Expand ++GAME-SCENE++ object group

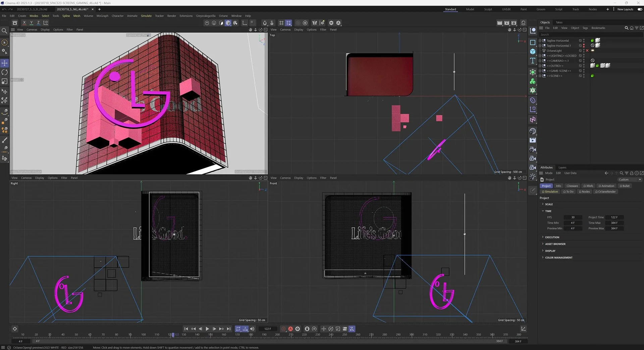540,71
